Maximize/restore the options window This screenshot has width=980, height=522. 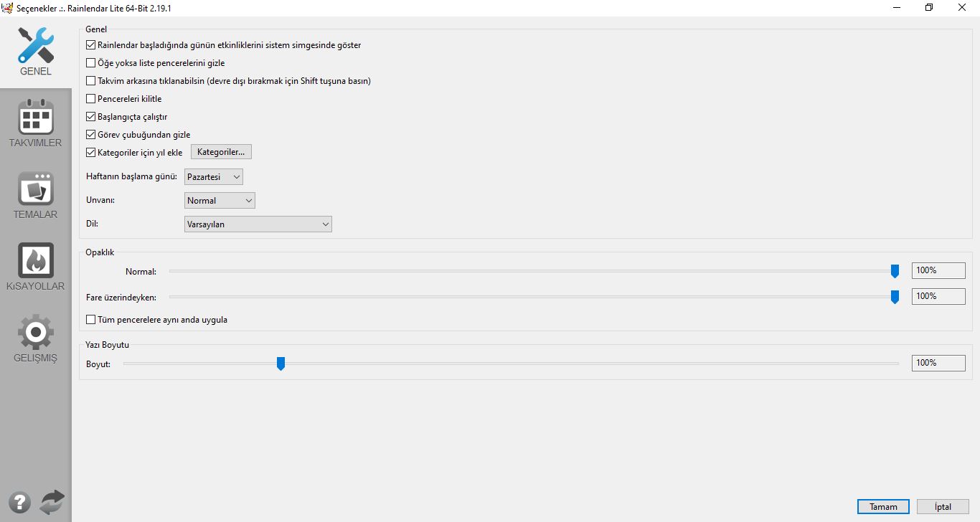coord(929,8)
